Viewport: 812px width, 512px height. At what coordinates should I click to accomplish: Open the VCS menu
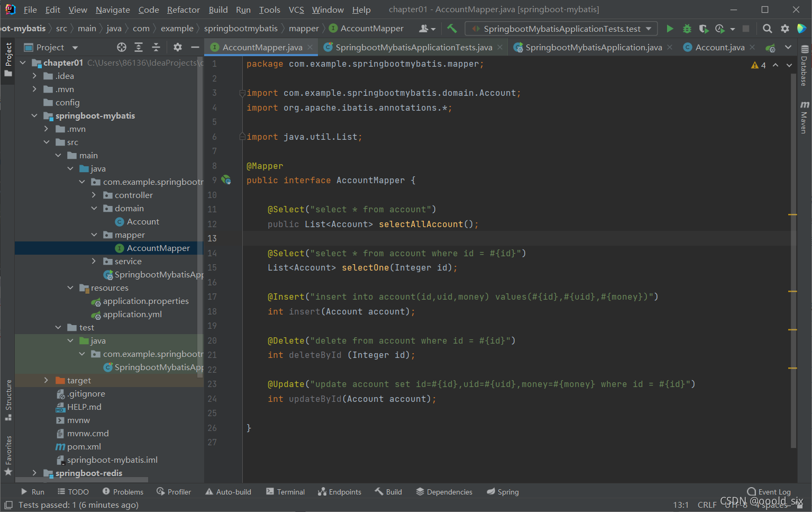pos(296,10)
